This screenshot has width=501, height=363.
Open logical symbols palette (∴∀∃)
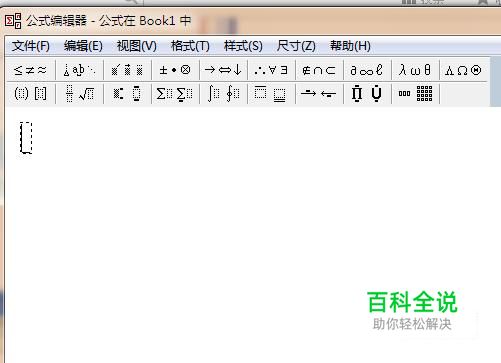pos(271,70)
